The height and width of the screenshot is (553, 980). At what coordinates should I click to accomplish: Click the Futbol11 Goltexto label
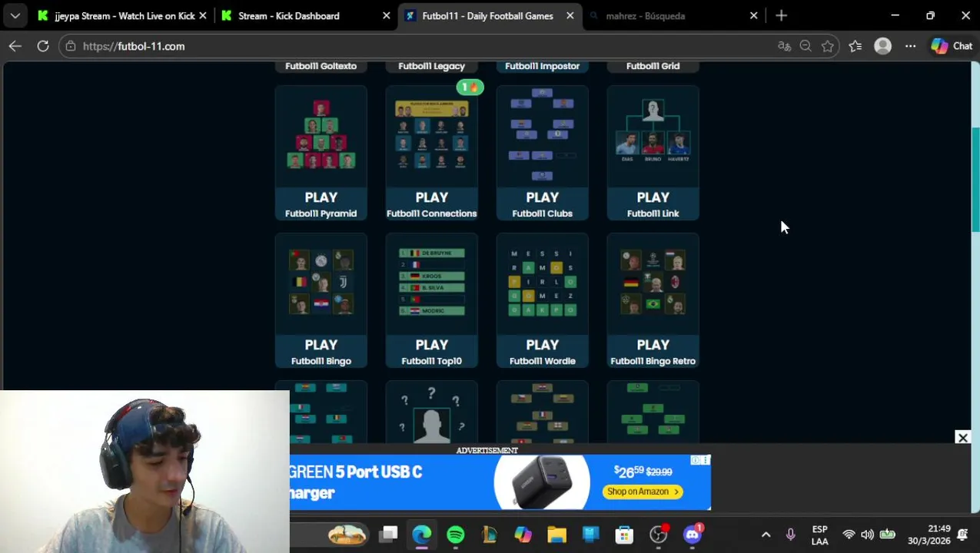tap(321, 66)
